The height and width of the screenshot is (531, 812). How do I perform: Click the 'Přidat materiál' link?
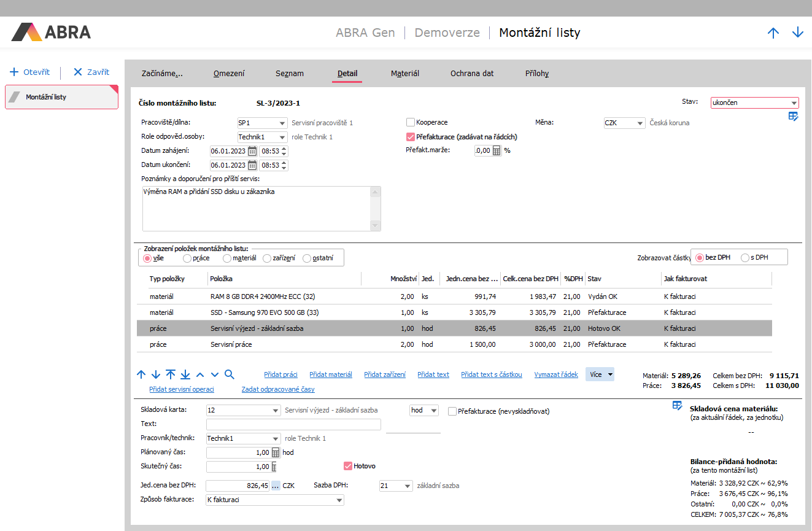[x=331, y=374]
